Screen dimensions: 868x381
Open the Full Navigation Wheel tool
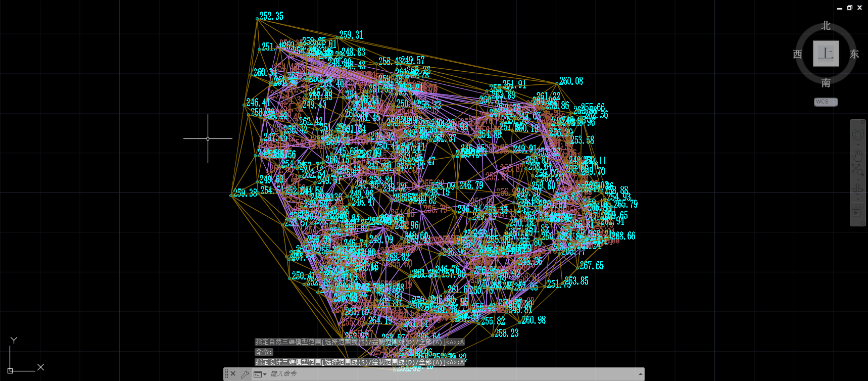click(857, 135)
